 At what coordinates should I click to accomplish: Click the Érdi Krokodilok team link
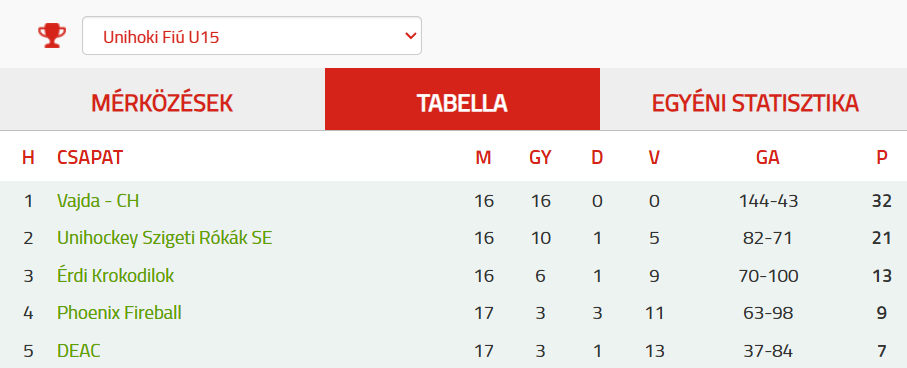click(x=116, y=275)
